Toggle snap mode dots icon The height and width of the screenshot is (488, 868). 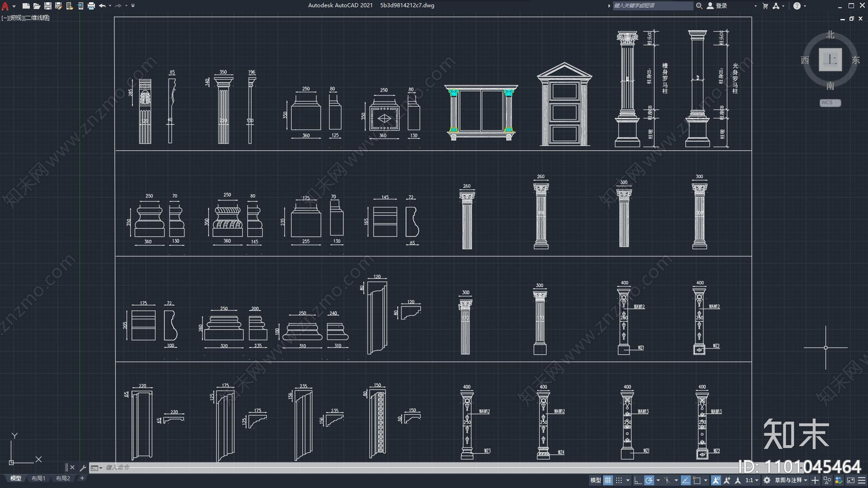(619, 480)
